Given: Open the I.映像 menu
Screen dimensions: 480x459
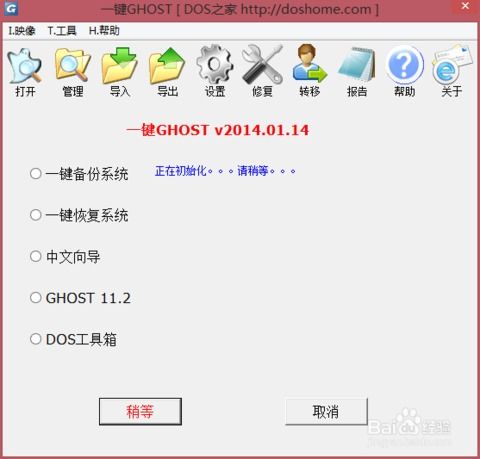Looking at the screenshot, I should pyautogui.click(x=22, y=31).
